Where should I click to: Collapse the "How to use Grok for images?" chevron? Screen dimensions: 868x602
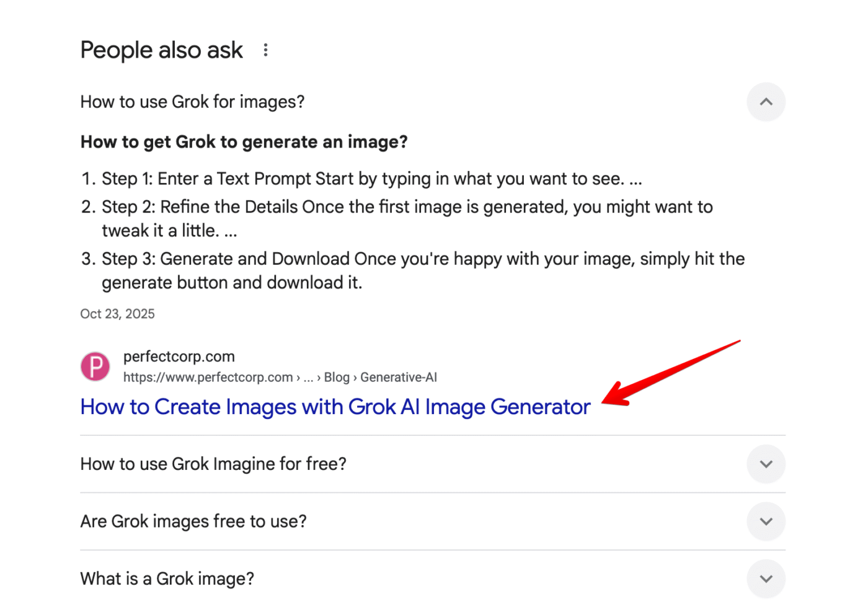(766, 102)
